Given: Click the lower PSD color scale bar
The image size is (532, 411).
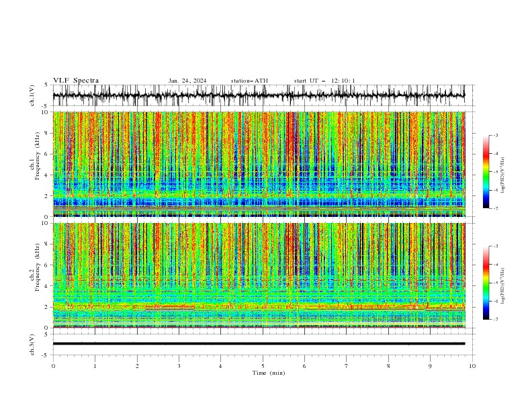Looking at the screenshot, I should 486,283.
